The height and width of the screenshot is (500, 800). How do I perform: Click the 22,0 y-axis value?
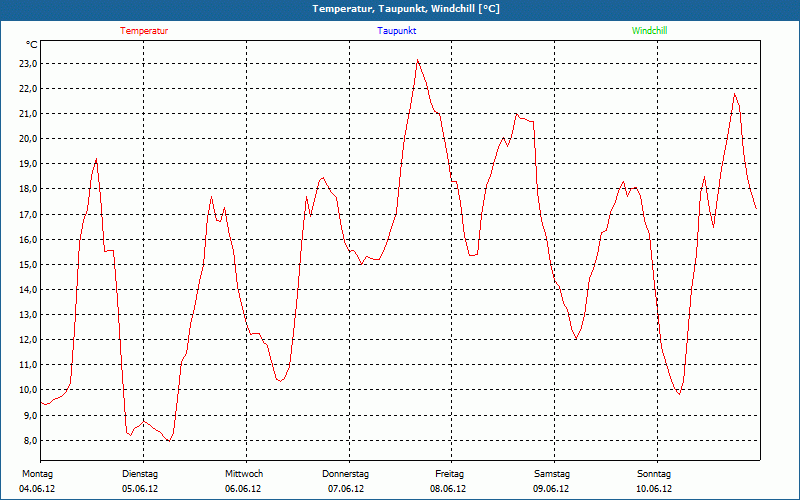tap(28, 89)
